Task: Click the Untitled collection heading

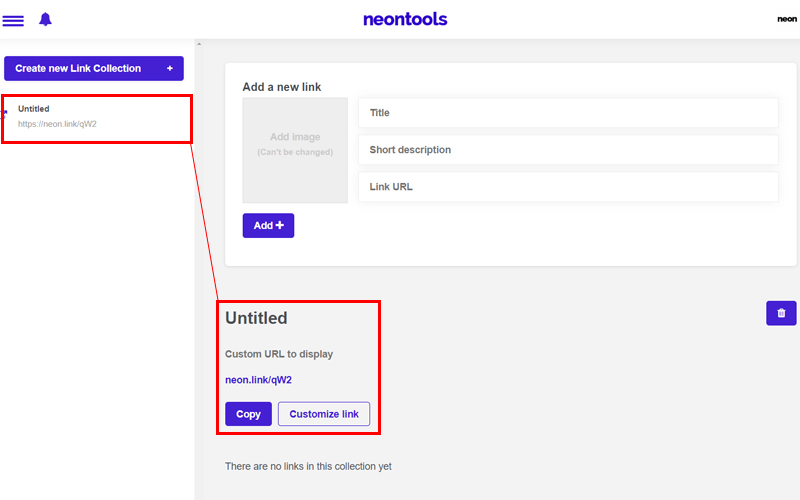Action: click(x=256, y=318)
